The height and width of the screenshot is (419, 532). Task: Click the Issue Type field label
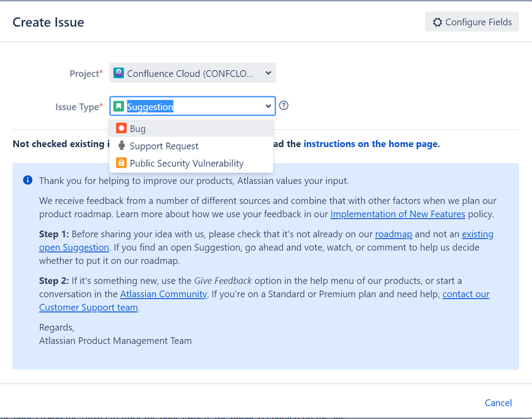coord(79,107)
